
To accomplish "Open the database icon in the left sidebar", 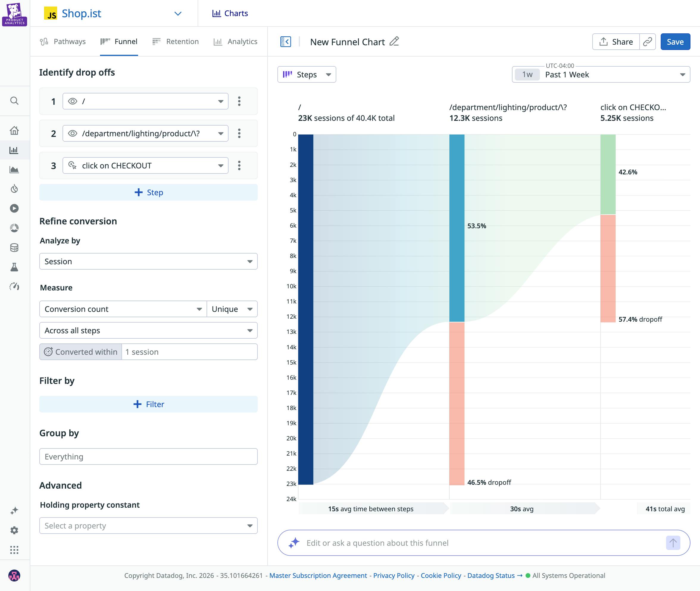I will [x=15, y=247].
